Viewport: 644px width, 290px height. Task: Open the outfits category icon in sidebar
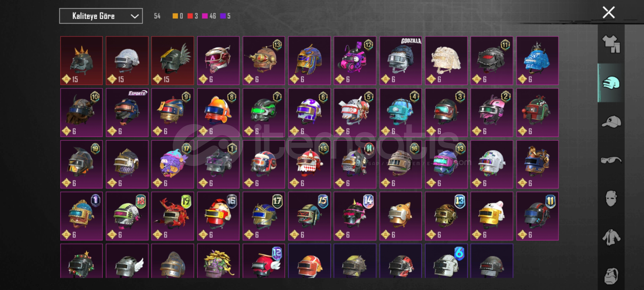pos(611,44)
